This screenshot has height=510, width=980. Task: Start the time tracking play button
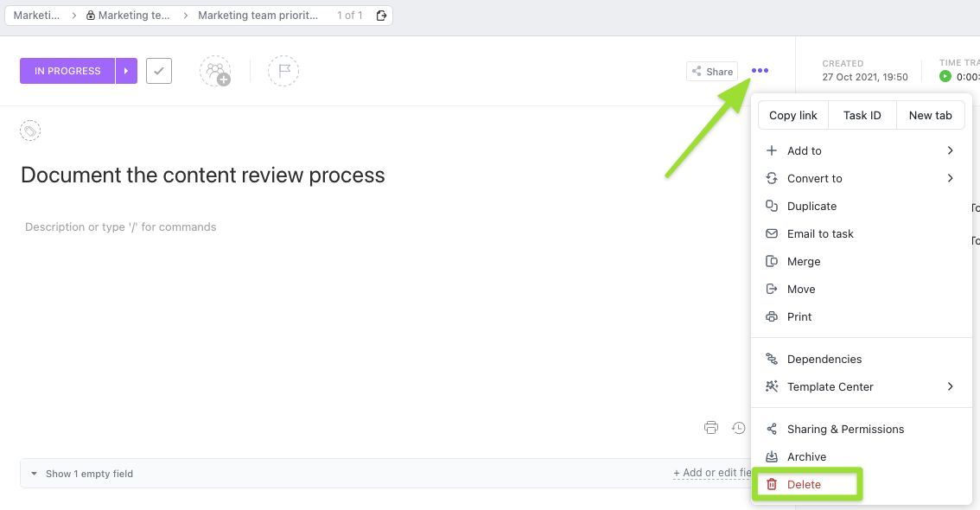(x=945, y=77)
